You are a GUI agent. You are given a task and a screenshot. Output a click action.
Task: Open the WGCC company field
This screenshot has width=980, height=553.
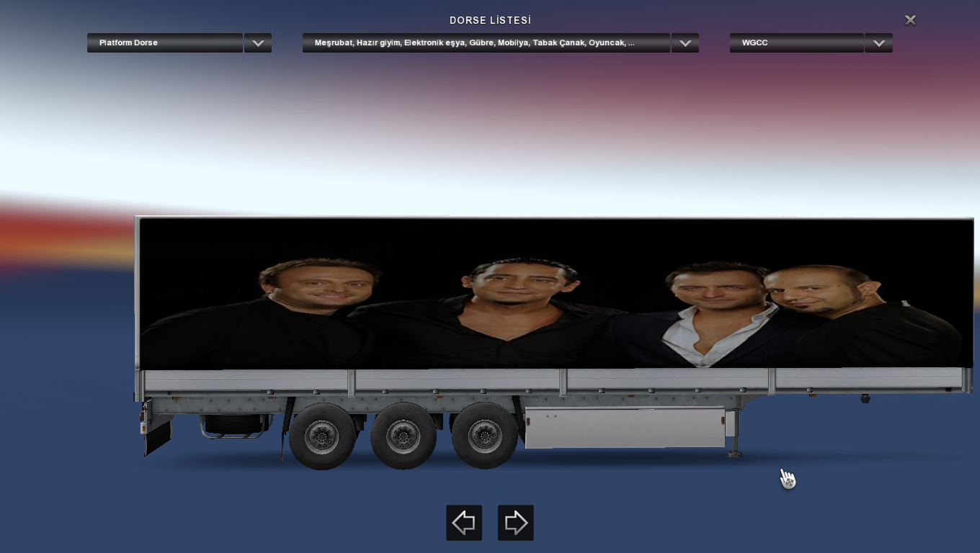[797, 43]
